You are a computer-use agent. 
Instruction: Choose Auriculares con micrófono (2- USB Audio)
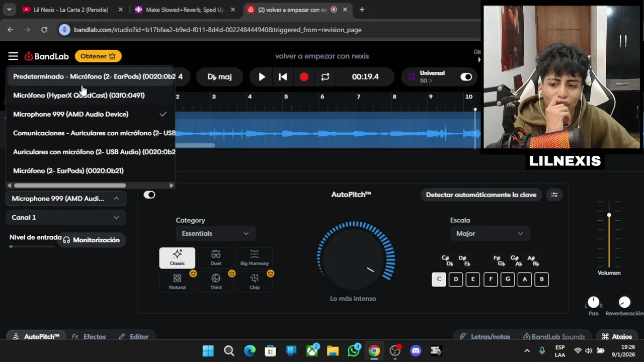[91, 152]
